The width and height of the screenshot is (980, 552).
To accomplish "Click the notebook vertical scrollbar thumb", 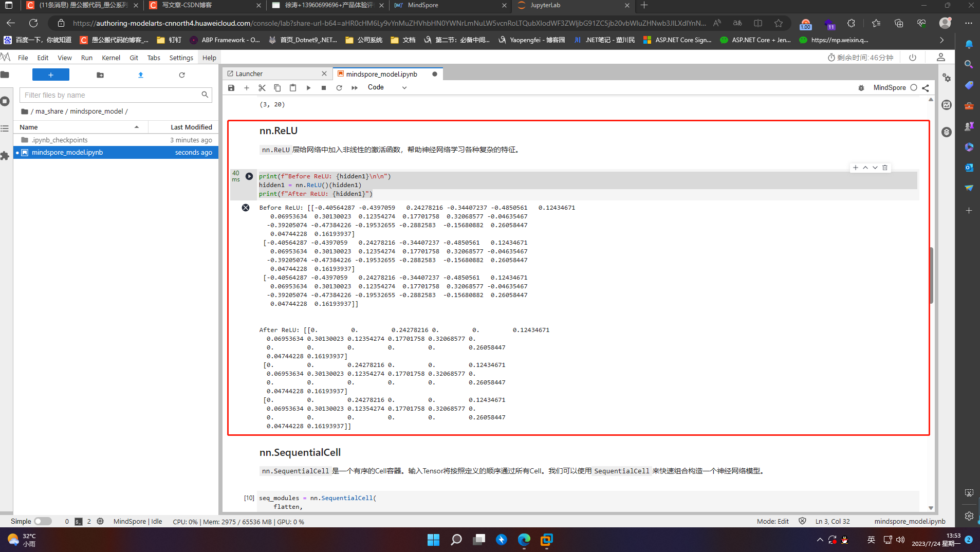I will [x=931, y=275].
